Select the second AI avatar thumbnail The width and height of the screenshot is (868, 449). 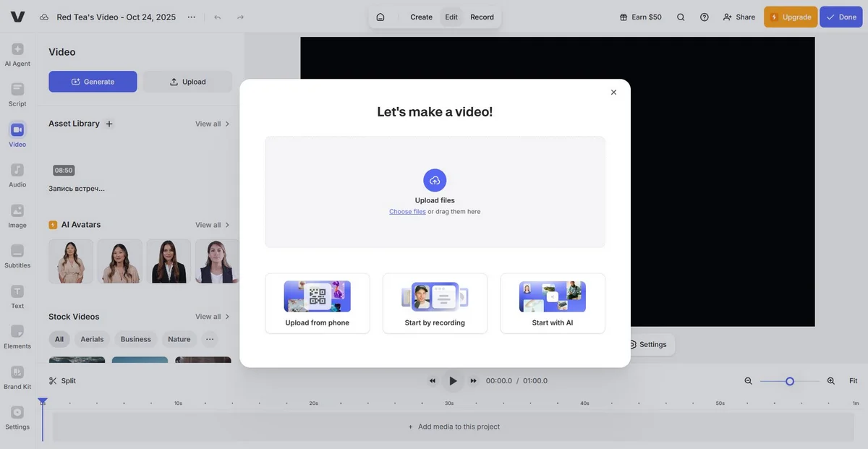(x=120, y=261)
